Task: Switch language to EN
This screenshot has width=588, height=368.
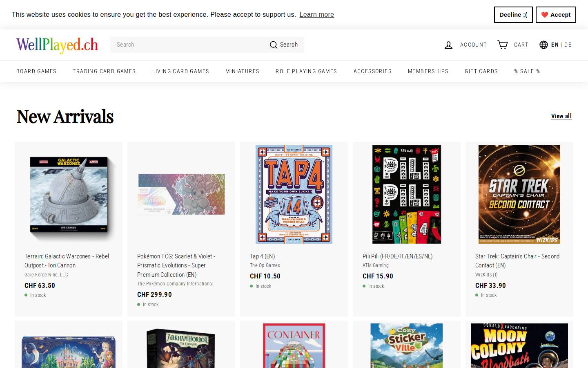Action: [x=555, y=45]
